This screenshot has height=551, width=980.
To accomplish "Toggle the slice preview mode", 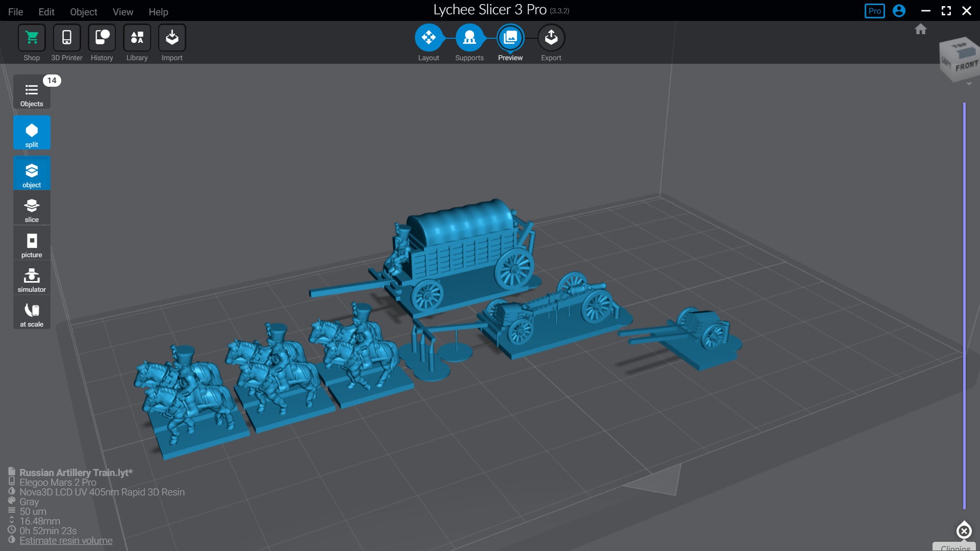I will [32, 209].
